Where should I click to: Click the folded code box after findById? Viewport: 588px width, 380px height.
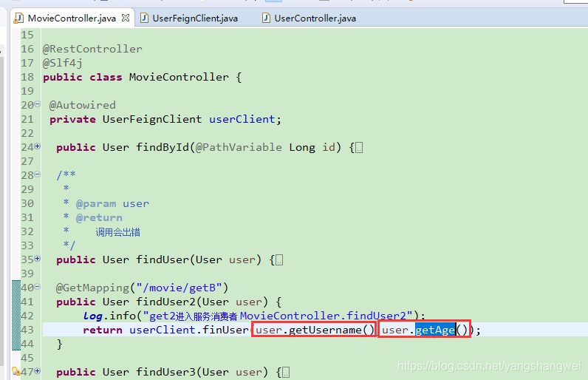(359, 148)
